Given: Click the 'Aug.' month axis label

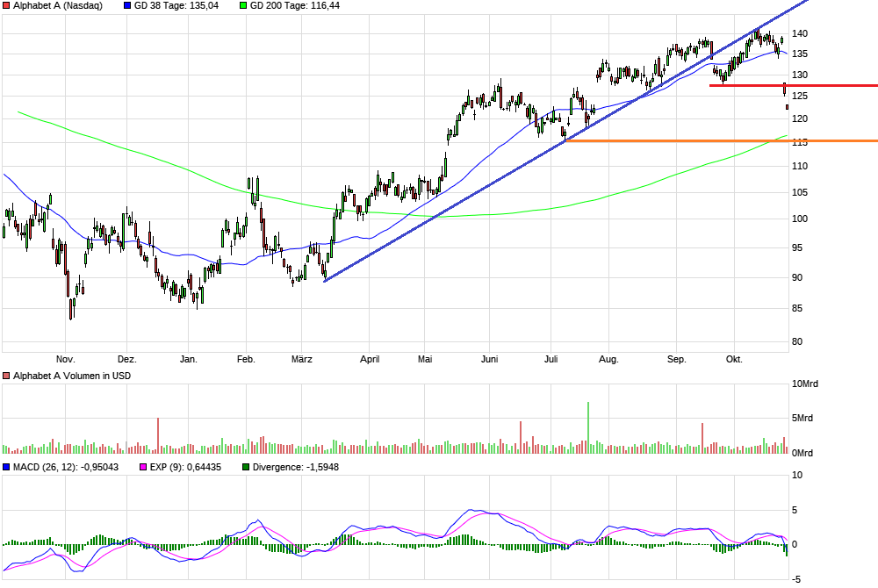Looking at the screenshot, I should (608, 359).
